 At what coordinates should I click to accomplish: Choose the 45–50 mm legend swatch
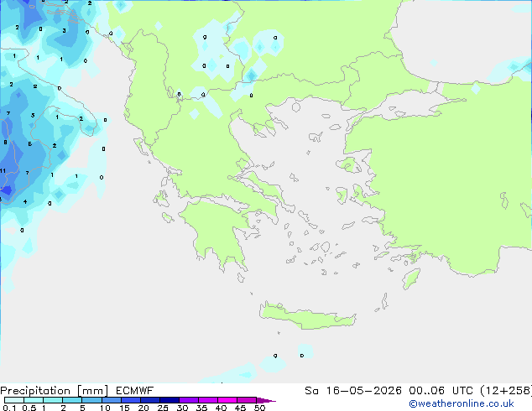(247, 400)
